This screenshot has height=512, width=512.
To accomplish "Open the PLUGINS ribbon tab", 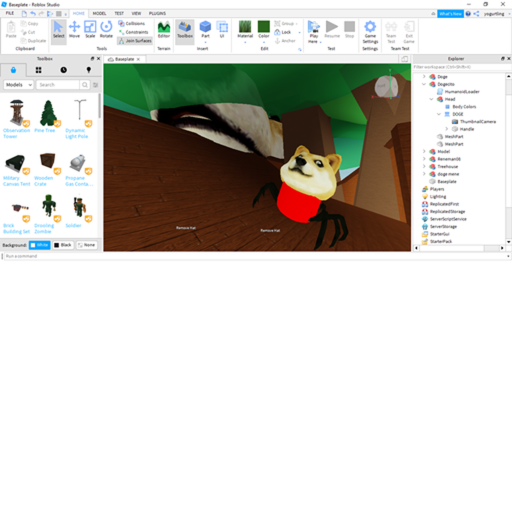I will coord(157,13).
